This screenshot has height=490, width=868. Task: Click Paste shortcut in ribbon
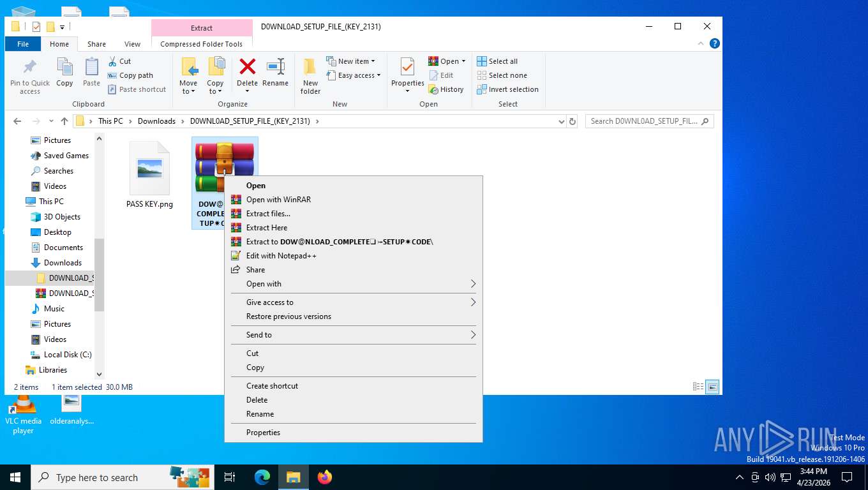137,89
